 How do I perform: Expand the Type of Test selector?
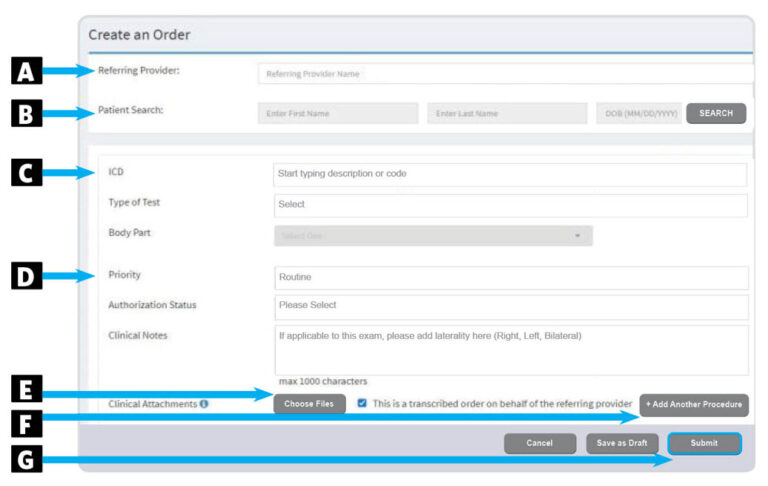click(x=510, y=205)
